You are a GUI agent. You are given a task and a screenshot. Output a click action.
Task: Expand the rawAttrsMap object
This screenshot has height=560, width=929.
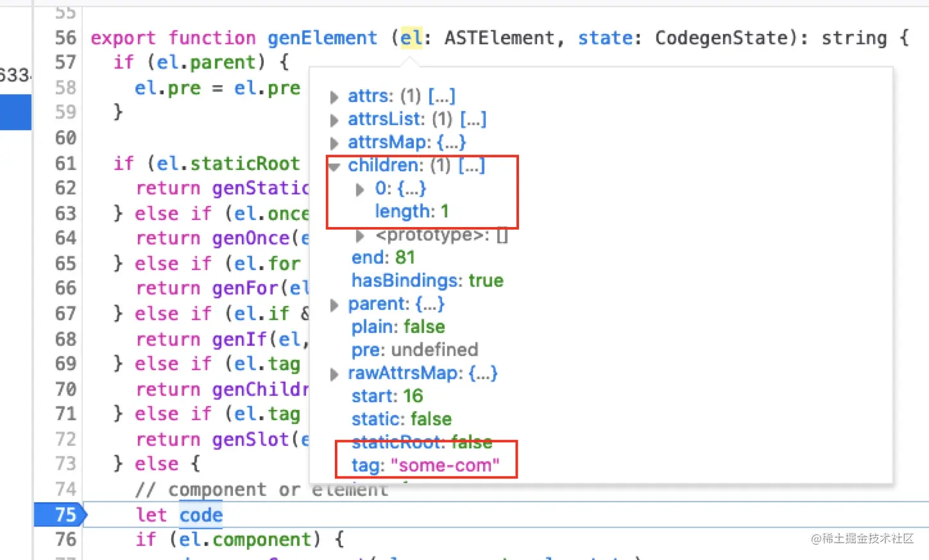coord(334,374)
